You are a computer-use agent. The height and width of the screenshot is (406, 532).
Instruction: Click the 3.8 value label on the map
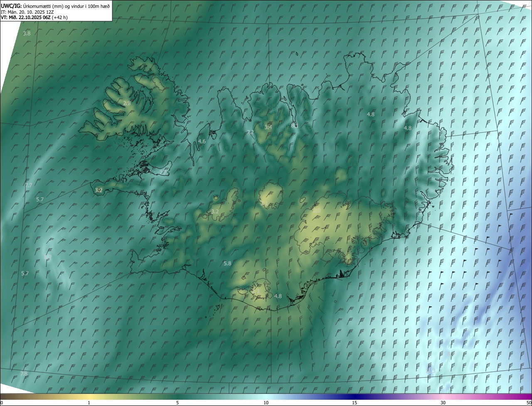pyautogui.click(x=27, y=33)
